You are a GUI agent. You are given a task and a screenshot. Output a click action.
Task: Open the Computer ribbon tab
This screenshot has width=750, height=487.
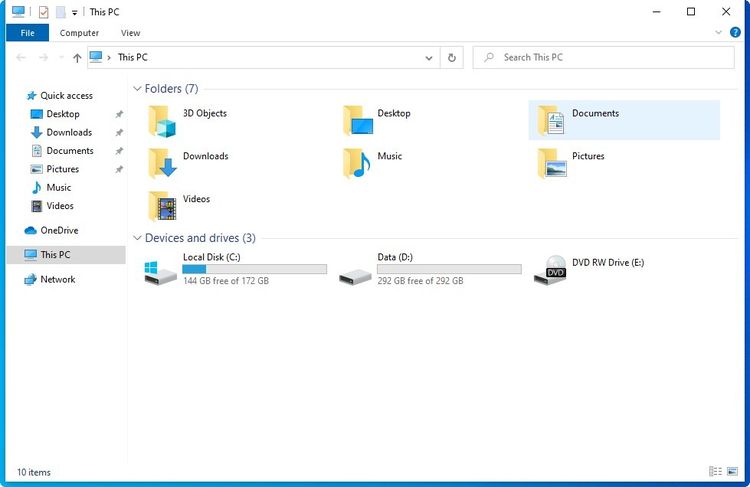pyautogui.click(x=79, y=33)
